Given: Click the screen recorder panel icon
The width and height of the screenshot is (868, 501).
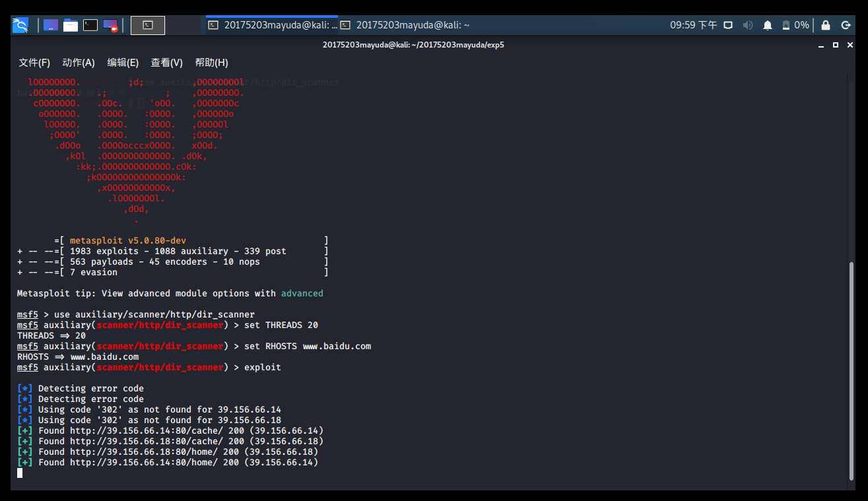Looking at the screenshot, I should (110, 25).
